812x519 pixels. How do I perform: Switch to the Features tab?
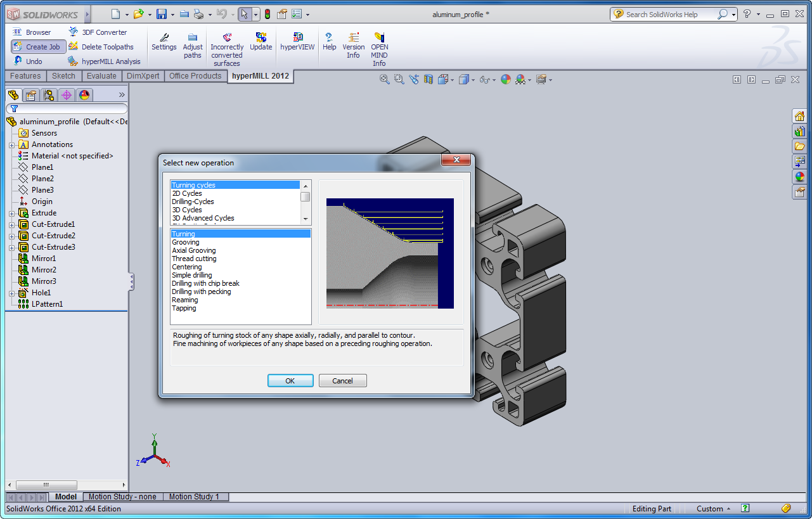(25, 76)
